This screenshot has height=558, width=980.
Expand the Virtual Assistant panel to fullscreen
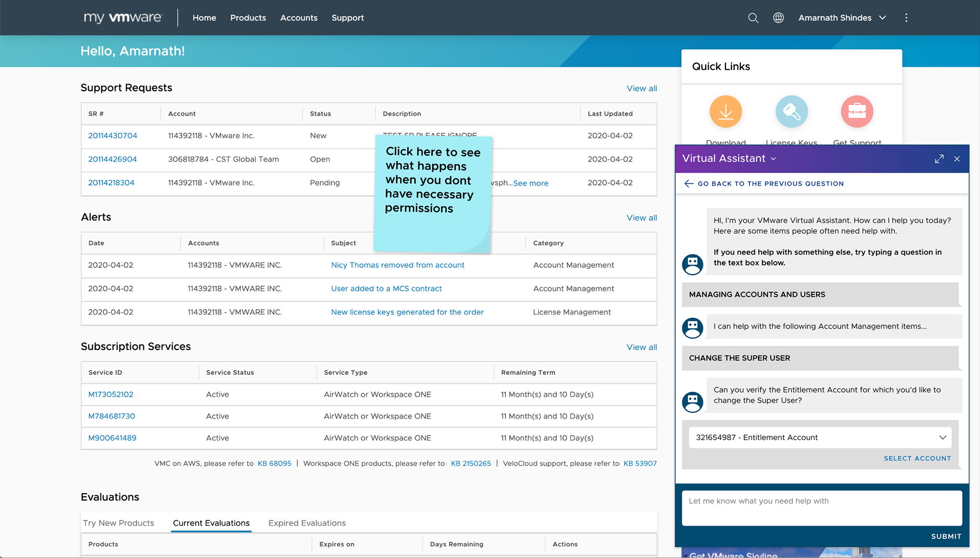[939, 159]
